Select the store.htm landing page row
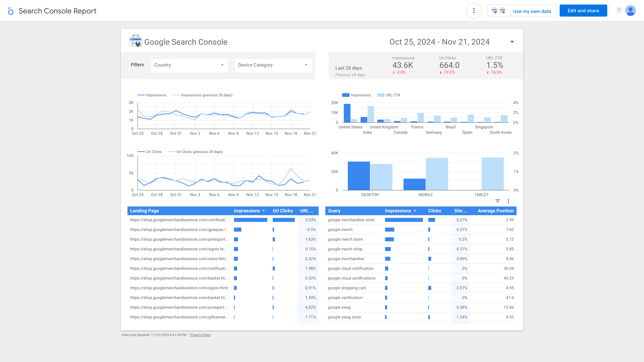 click(x=223, y=259)
